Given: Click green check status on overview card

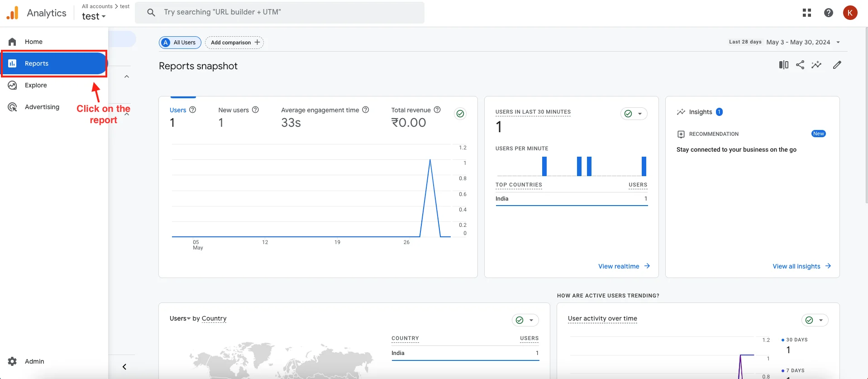Looking at the screenshot, I should click(460, 114).
